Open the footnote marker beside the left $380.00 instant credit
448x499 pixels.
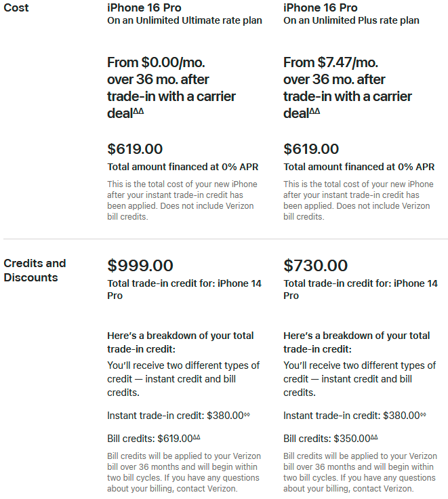[x=247, y=414]
